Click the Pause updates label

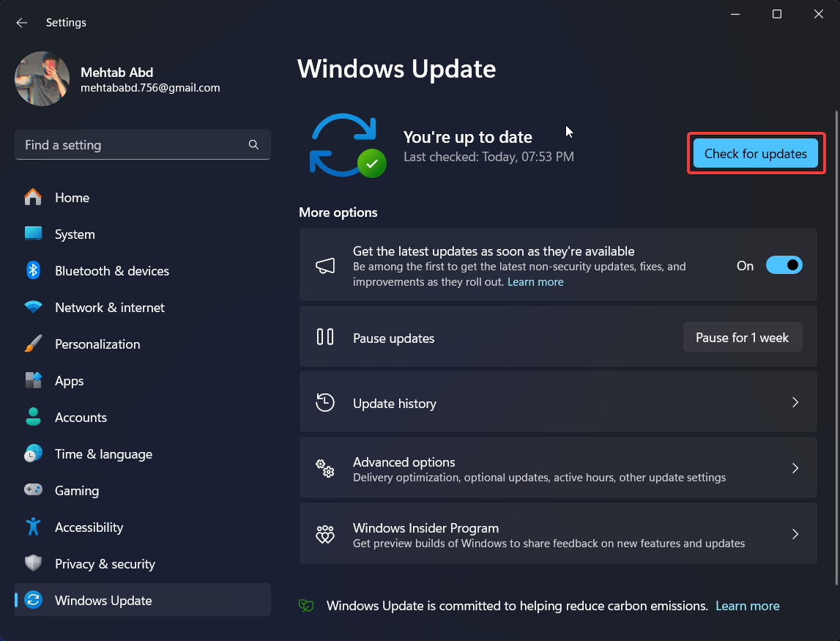[x=394, y=338]
